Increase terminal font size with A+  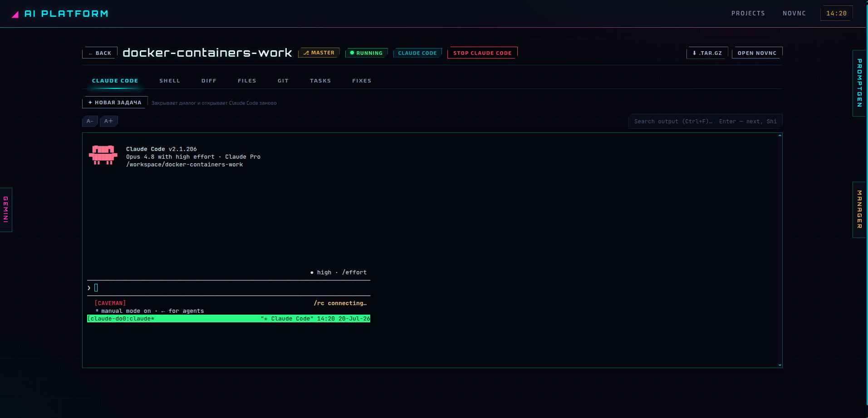coord(109,121)
